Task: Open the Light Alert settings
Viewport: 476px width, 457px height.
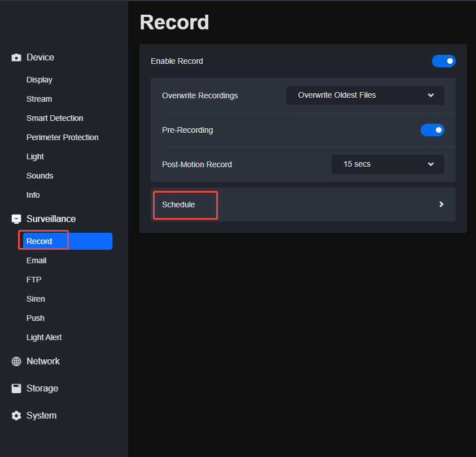Action: (44, 337)
